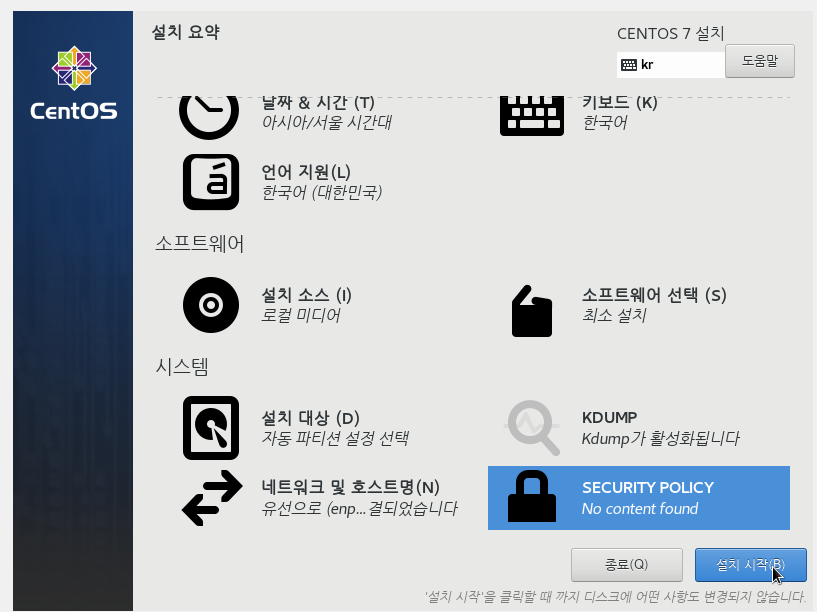Click the Kdump가 활성화됩니다 text
This screenshot has width=817, height=612.
(x=660, y=439)
